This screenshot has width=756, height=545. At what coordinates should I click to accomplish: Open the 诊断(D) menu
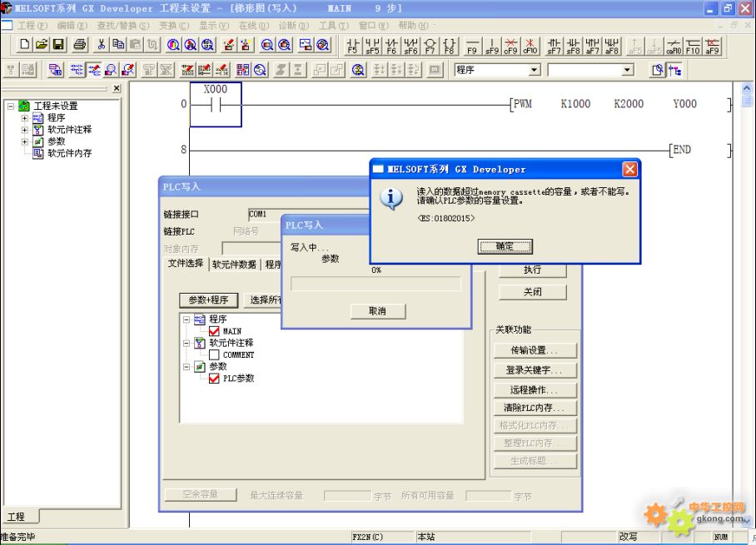(294, 25)
